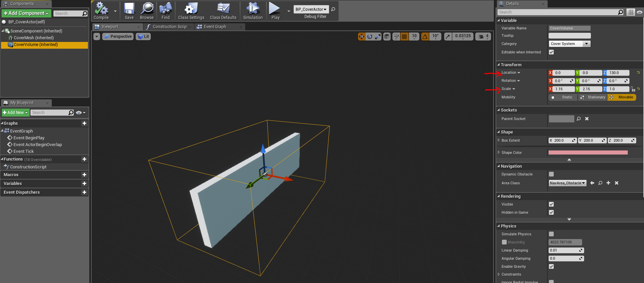
Task: Click the Find toolbar icon
Action: [x=165, y=11]
